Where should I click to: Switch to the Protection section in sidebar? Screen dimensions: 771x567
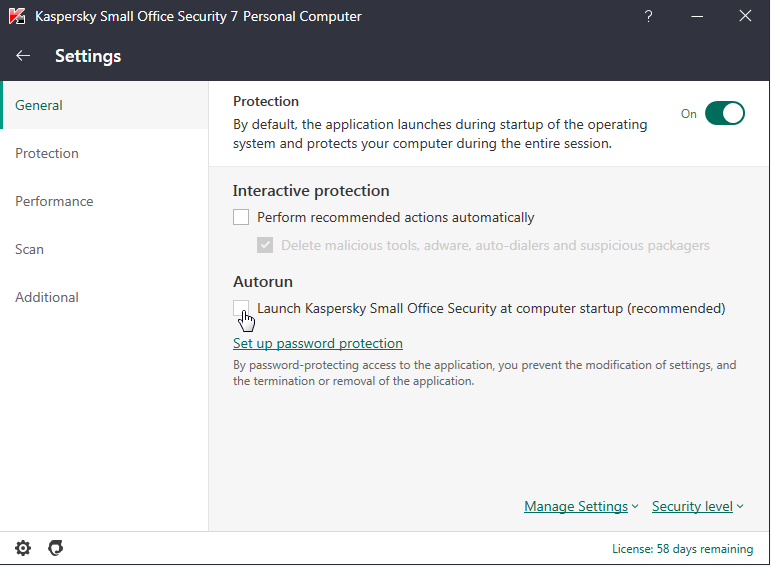[47, 153]
